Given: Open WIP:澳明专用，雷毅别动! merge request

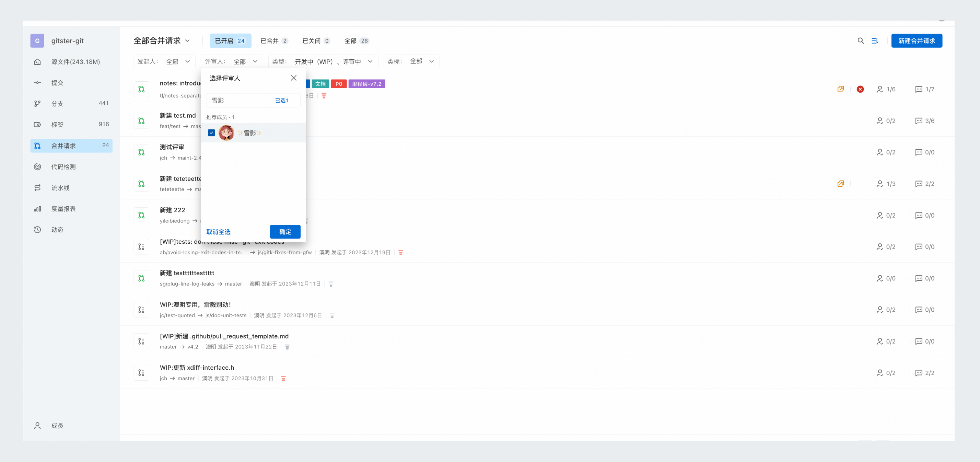Looking at the screenshot, I should point(196,304).
